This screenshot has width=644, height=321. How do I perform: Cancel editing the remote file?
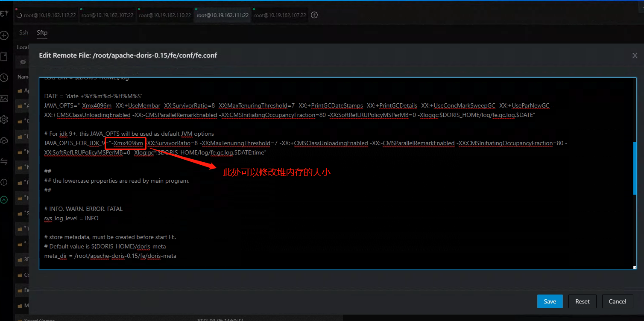(618, 301)
